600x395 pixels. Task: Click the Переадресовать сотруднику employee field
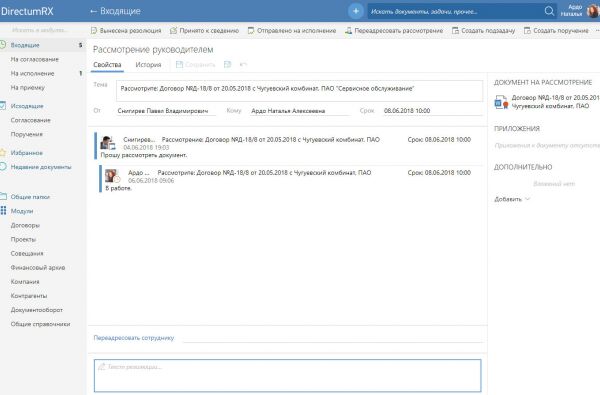[x=333, y=338]
